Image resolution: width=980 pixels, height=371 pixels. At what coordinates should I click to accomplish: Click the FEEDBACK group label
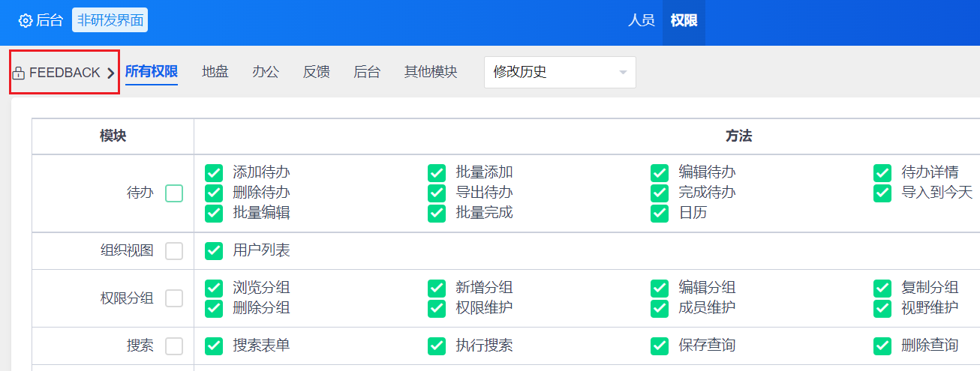tap(65, 73)
